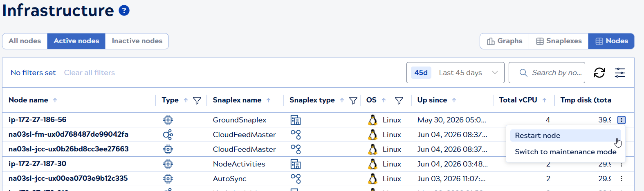
Task: Select Restart node from the context menu
Action: pos(565,135)
